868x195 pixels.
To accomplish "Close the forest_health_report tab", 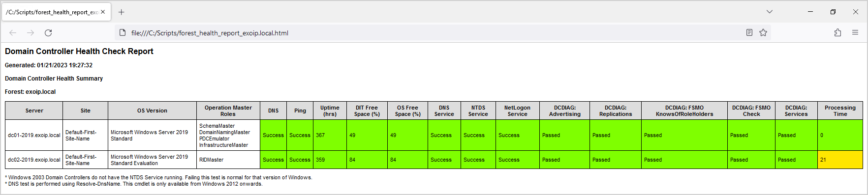I will coord(103,12).
